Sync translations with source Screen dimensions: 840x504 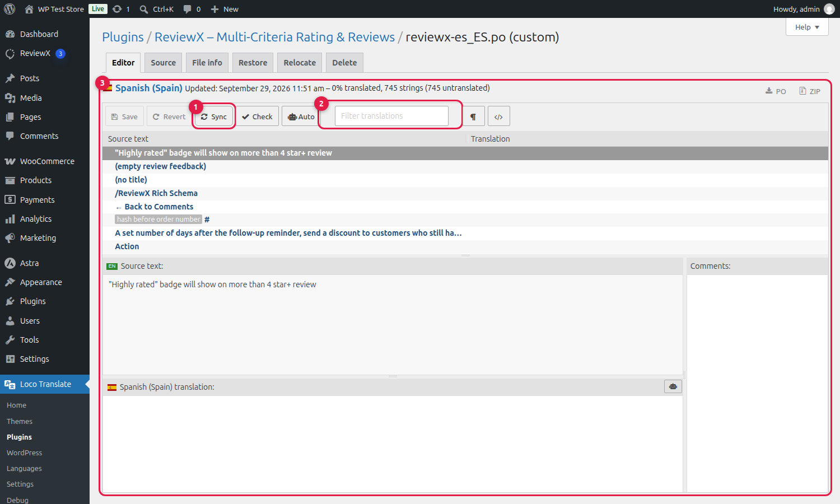click(214, 116)
